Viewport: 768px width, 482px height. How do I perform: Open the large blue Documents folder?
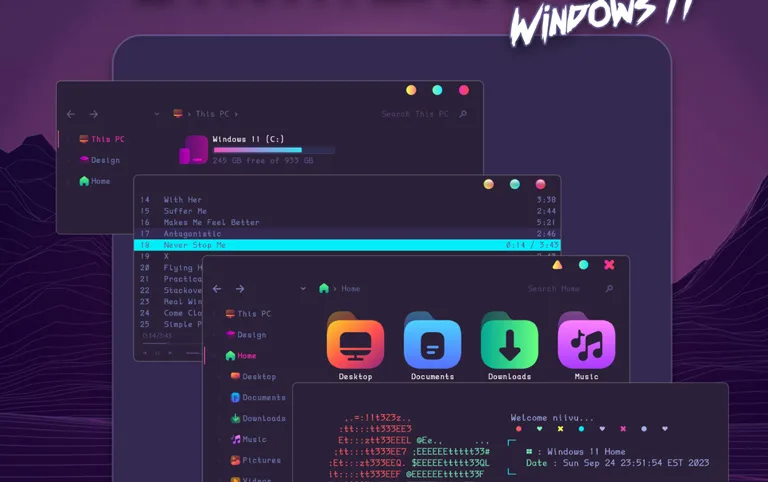click(x=432, y=346)
